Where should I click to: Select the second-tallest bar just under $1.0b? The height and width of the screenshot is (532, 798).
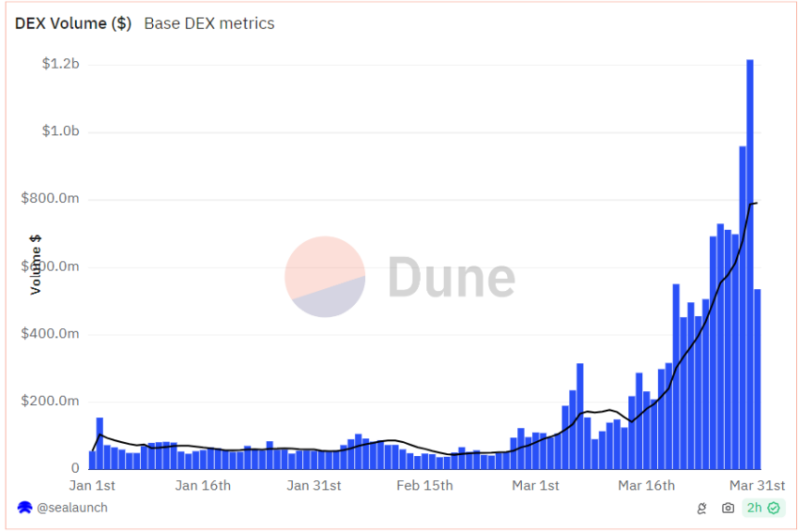coord(743,308)
